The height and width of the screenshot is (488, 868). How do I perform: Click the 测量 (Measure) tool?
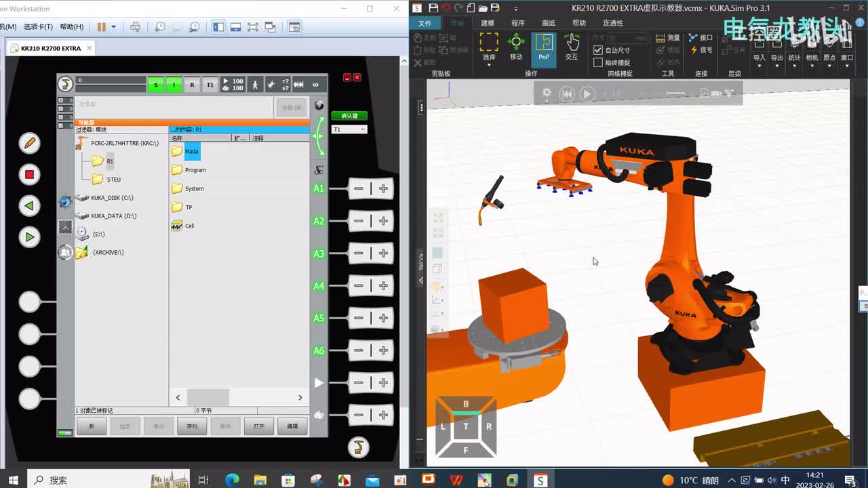pos(668,38)
